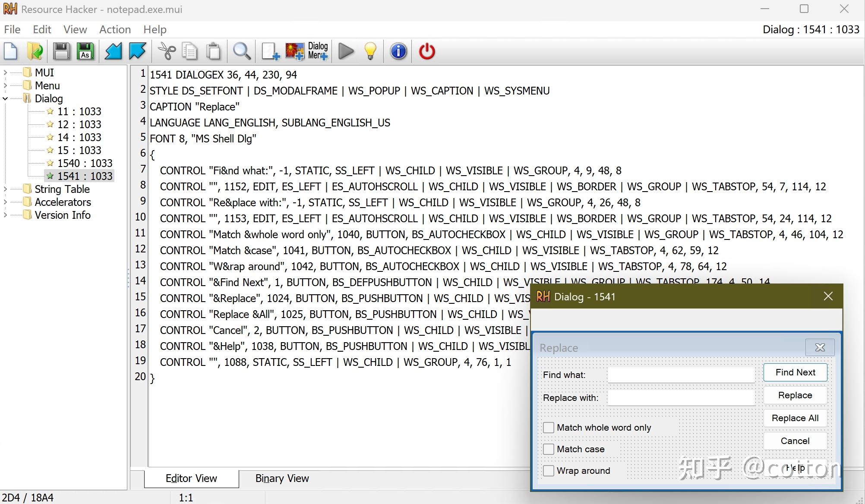Click the Find what input field
865x504 pixels.
pyautogui.click(x=681, y=375)
